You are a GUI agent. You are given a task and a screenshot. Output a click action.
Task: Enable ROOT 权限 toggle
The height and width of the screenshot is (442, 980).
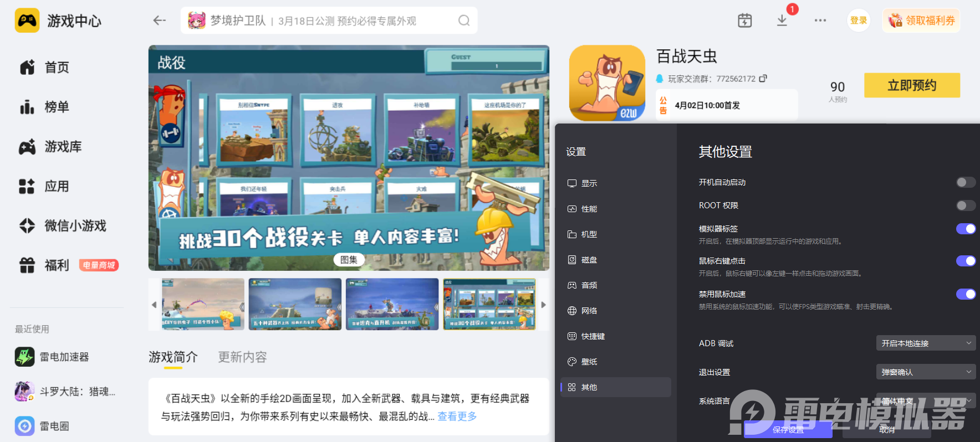click(x=966, y=205)
